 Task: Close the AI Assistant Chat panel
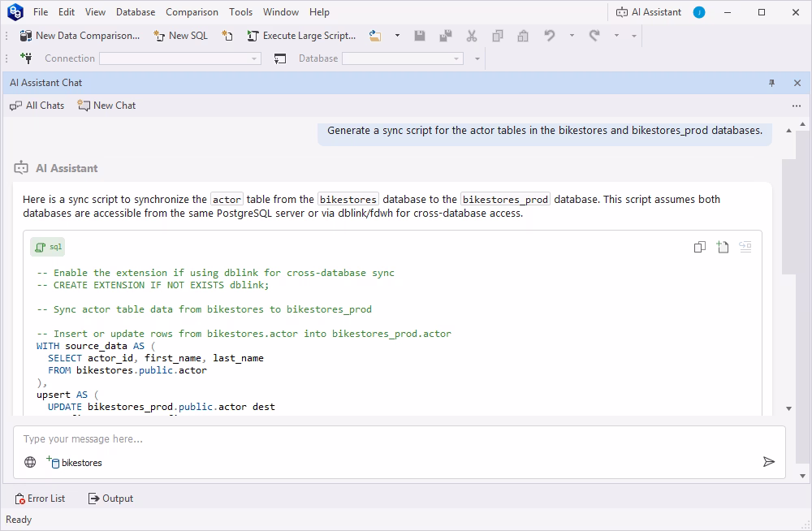pyautogui.click(x=797, y=83)
